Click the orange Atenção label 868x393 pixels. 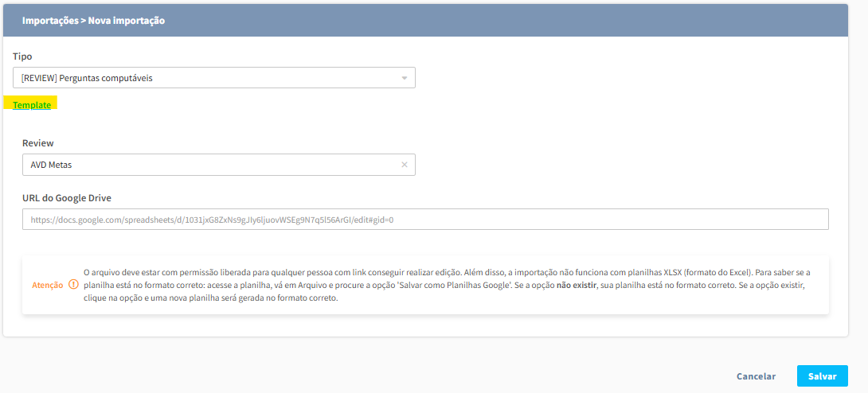(48, 286)
